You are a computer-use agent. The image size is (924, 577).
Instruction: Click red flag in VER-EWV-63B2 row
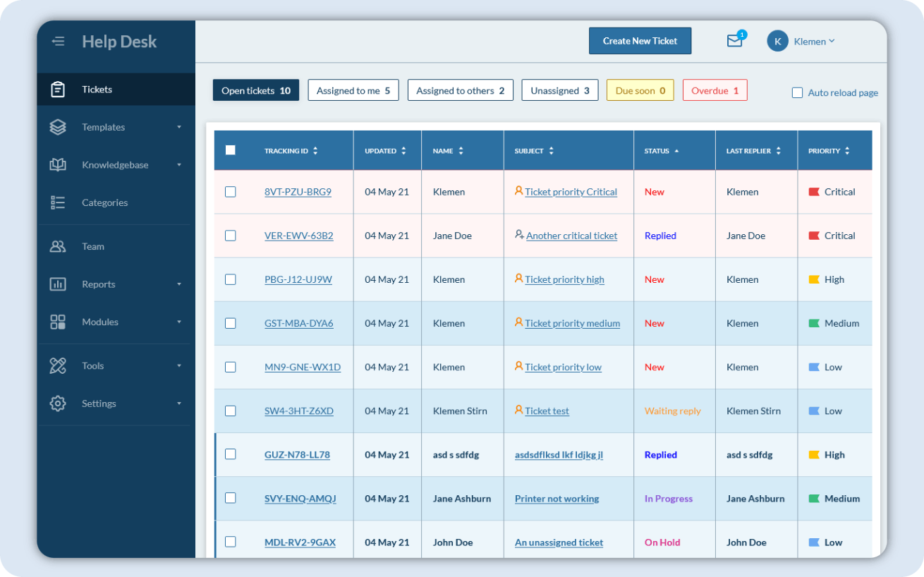tap(814, 236)
